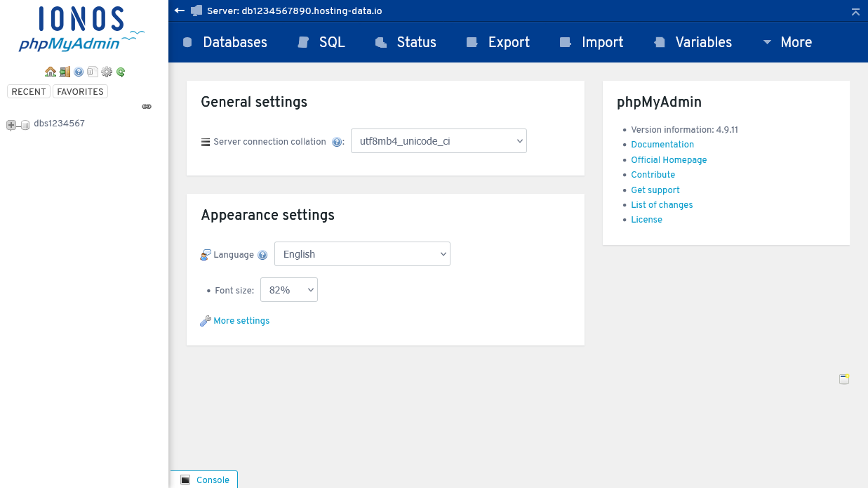868x488 pixels.
Task: Open phpMyAdmin documentation via question mark icon
Action: 79,72
